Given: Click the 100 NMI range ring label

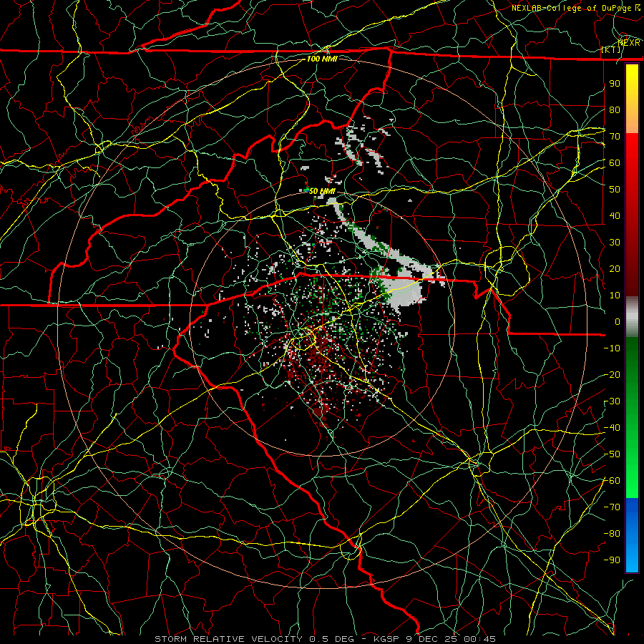Looking at the screenshot, I should point(322,59).
